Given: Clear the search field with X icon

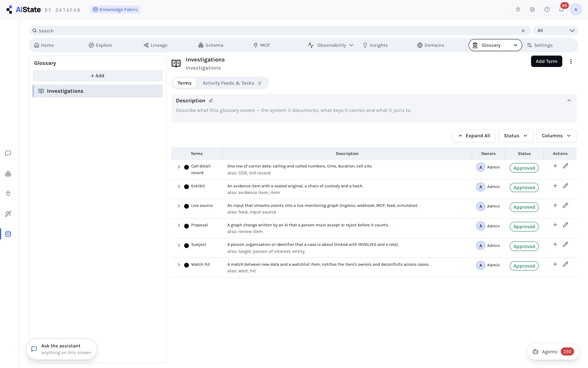Looking at the screenshot, I should coord(523,31).
